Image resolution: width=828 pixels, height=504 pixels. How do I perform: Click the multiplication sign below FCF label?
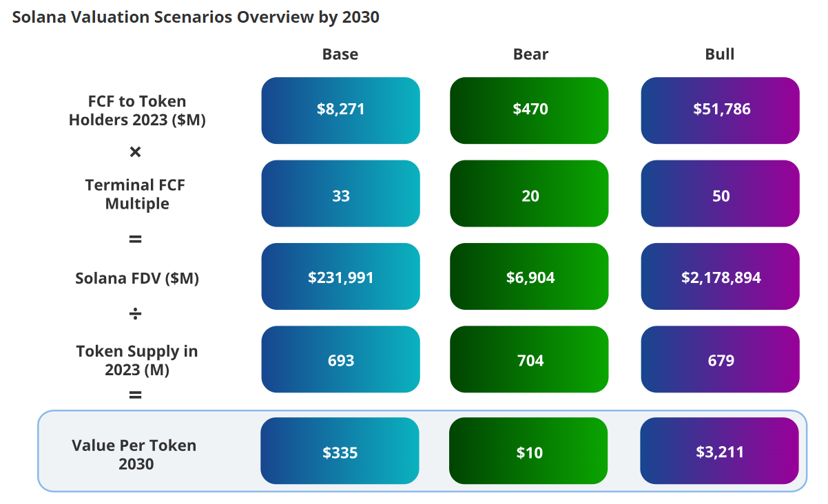pos(136,151)
